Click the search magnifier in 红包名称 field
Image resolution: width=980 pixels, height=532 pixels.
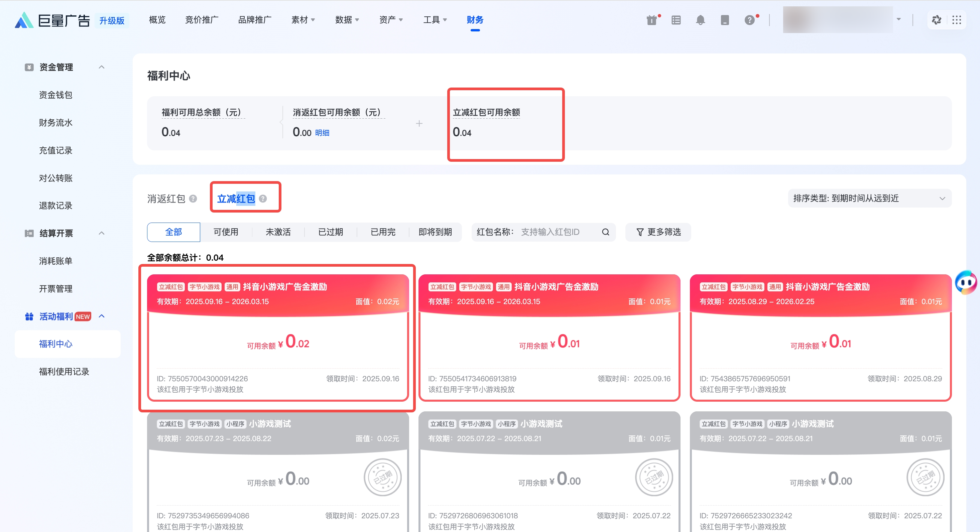click(x=605, y=232)
